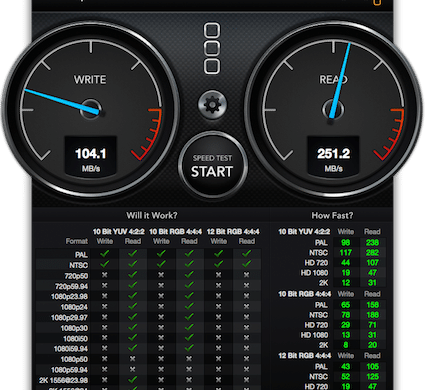The height and width of the screenshot is (390, 425).
Task: Click 10 Bit YUV 2K write value 12
Action: [x=346, y=283]
